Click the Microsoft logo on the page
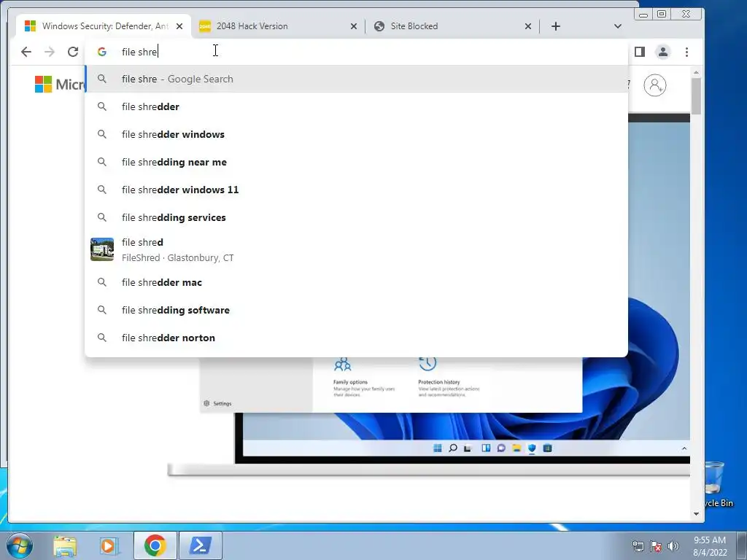 click(60, 85)
